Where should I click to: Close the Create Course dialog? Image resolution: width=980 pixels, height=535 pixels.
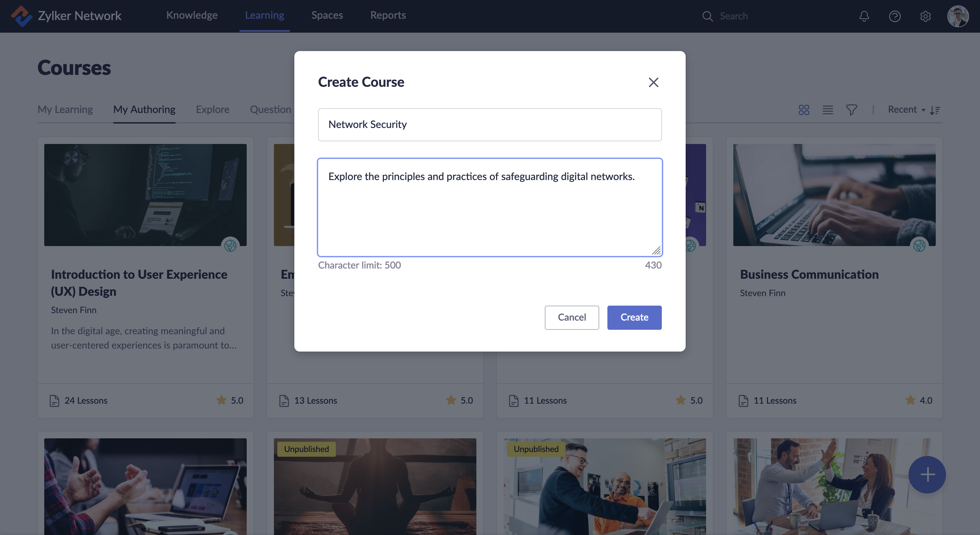[653, 82]
